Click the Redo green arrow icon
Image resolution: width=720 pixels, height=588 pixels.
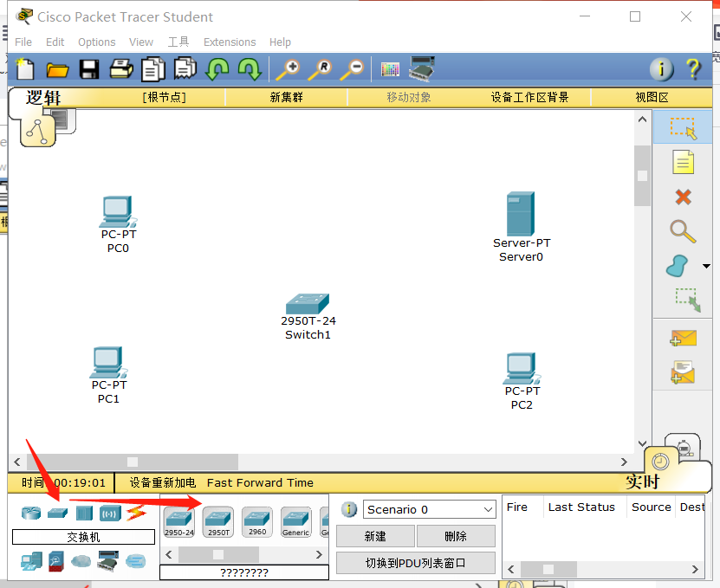[x=250, y=69]
